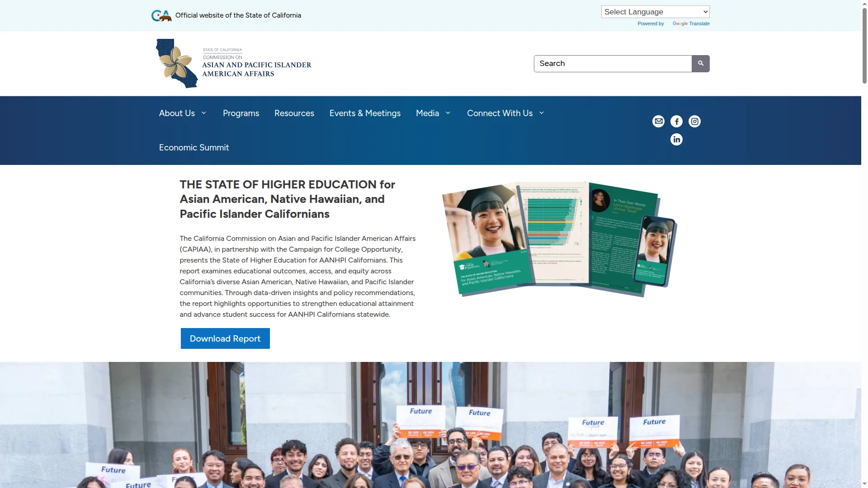Viewport: 868px width, 488px height.
Task: Click the report cover images thumbnail
Action: [x=559, y=239]
